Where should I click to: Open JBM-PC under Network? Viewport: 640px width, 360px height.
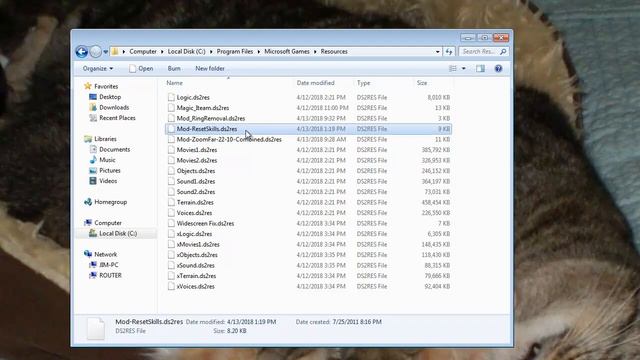(109, 265)
